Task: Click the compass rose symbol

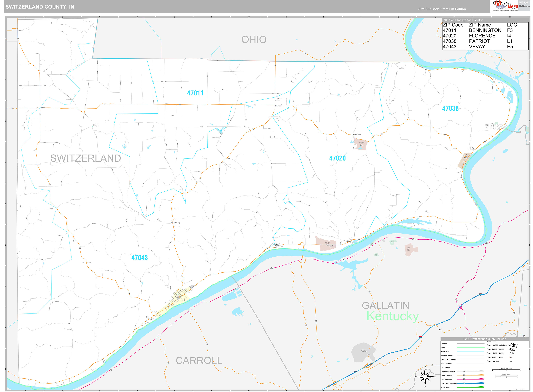Action: [425, 376]
